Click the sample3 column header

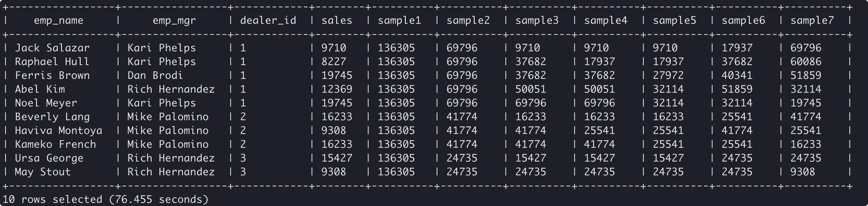click(537, 21)
